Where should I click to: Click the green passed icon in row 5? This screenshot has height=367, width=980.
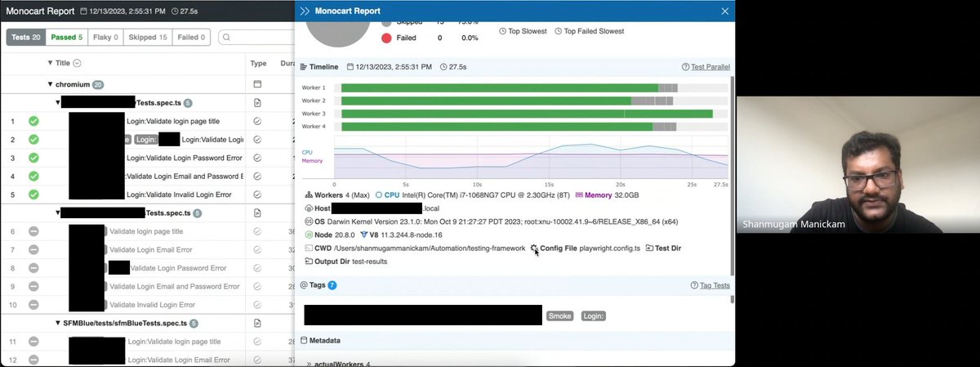(33, 195)
